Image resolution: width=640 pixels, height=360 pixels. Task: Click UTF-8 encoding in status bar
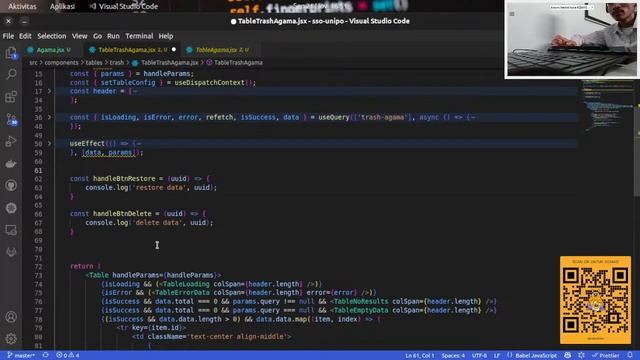tap(479, 355)
